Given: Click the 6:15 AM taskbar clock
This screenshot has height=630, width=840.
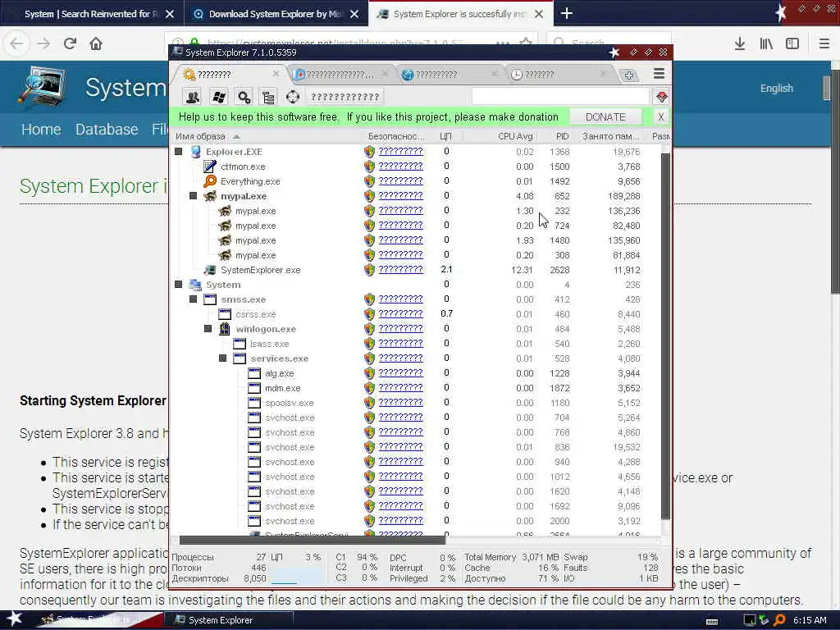Looking at the screenshot, I should point(810,620).
